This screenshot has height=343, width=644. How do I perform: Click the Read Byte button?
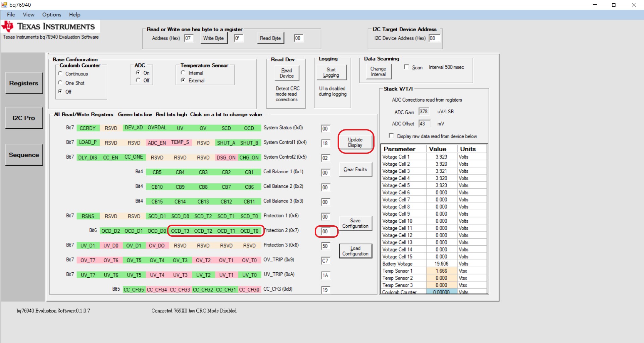click(270, 38)
